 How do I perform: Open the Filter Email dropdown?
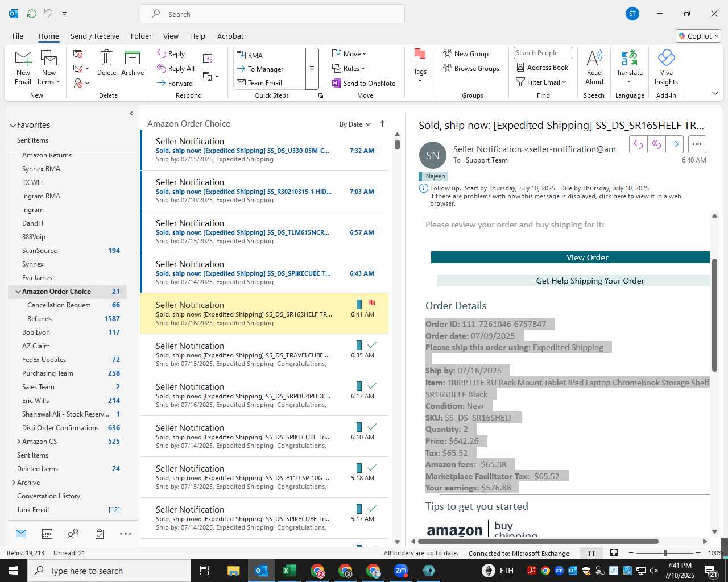tap(541, 82)
